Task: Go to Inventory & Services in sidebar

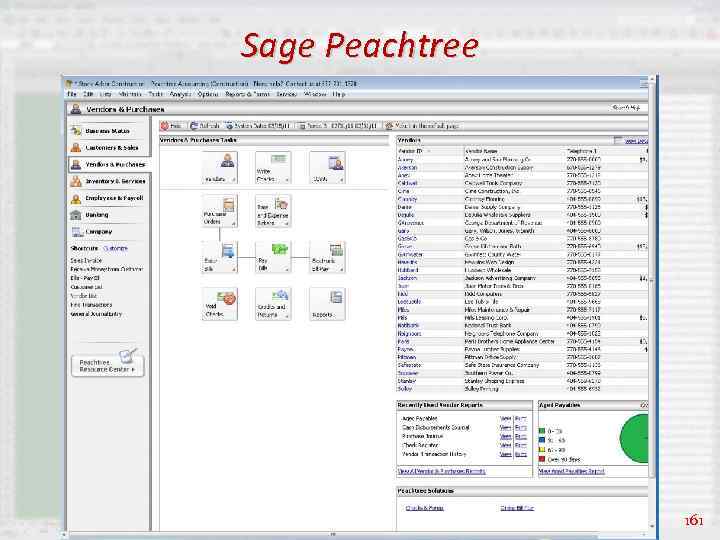Action: [x=109, y=181]
